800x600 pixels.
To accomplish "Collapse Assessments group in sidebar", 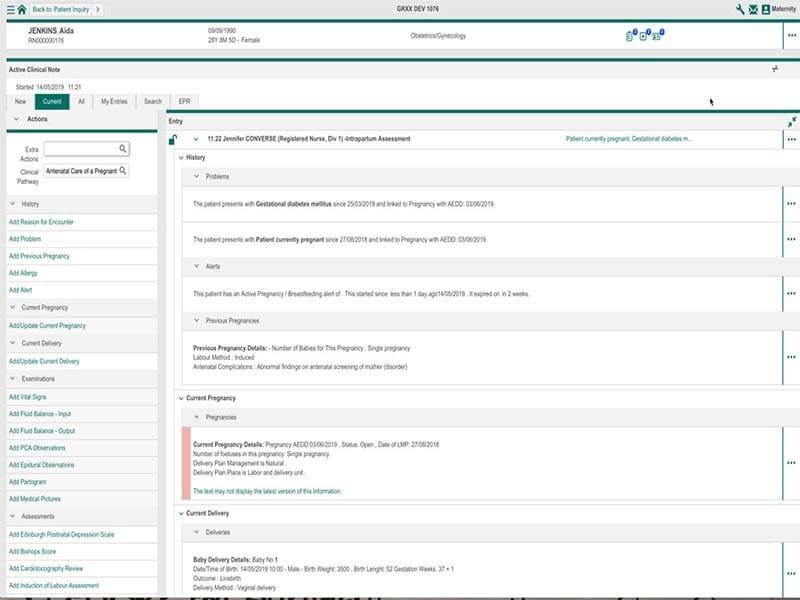I will 13,516.
